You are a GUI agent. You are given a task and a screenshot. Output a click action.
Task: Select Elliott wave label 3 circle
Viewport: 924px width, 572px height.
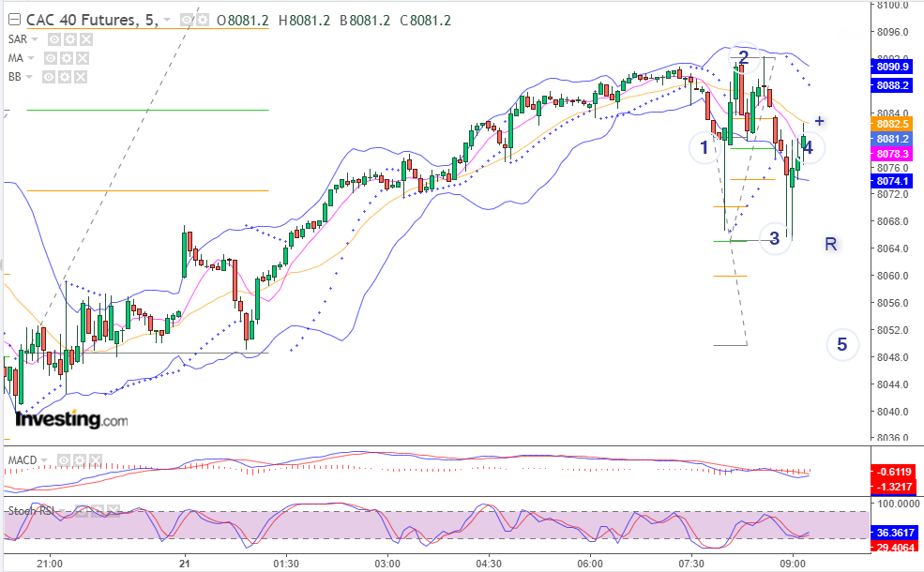tap(775, 238)
